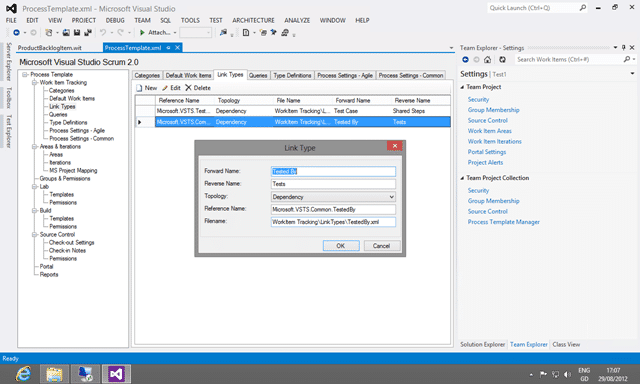Open the Settings header dropdown arrow

coord(632,74)
